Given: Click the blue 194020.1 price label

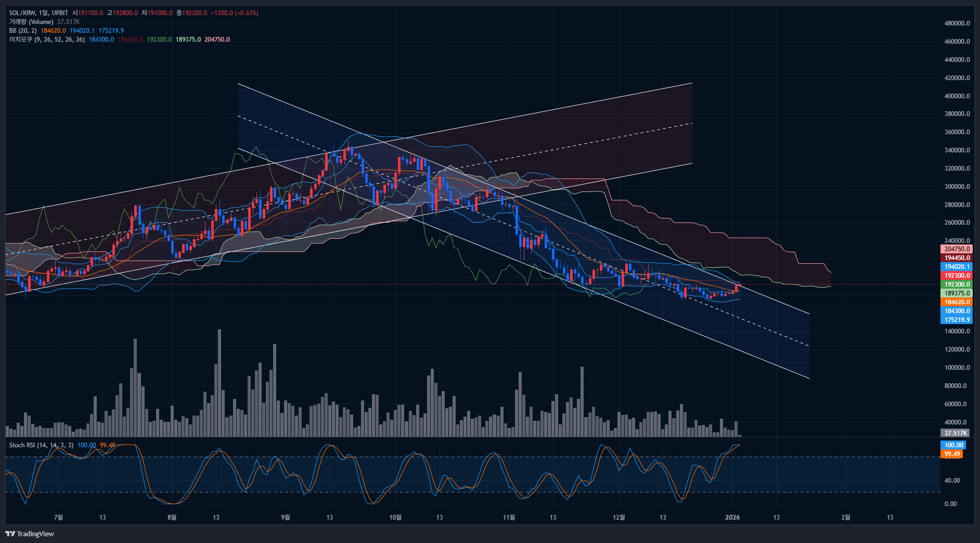Looking at the screenshot, I should pyautogui.click(x=956, y=267).
